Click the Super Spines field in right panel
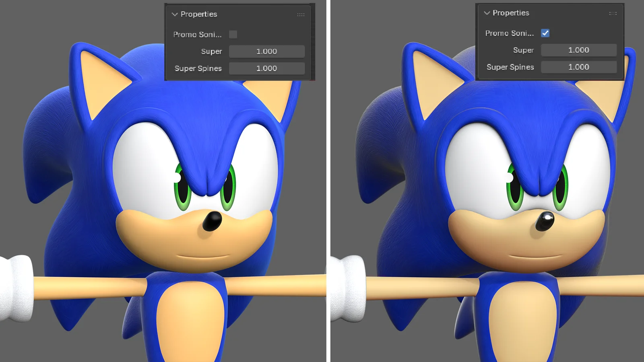This screenshot has width=644, height=362. tap(579, 67)
